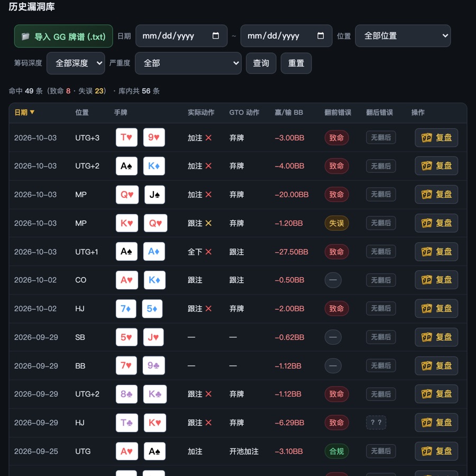Open calendar picker in start date field

tap(216, 35)
